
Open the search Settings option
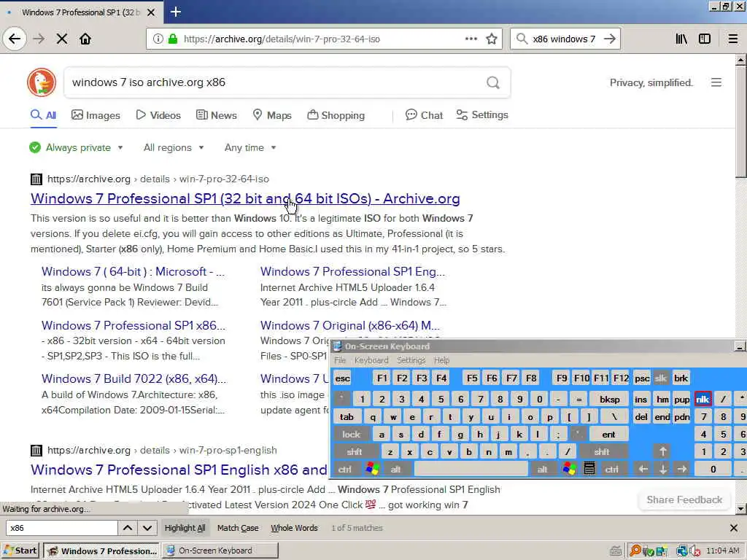pyautogui.click(x=482, y=115)
